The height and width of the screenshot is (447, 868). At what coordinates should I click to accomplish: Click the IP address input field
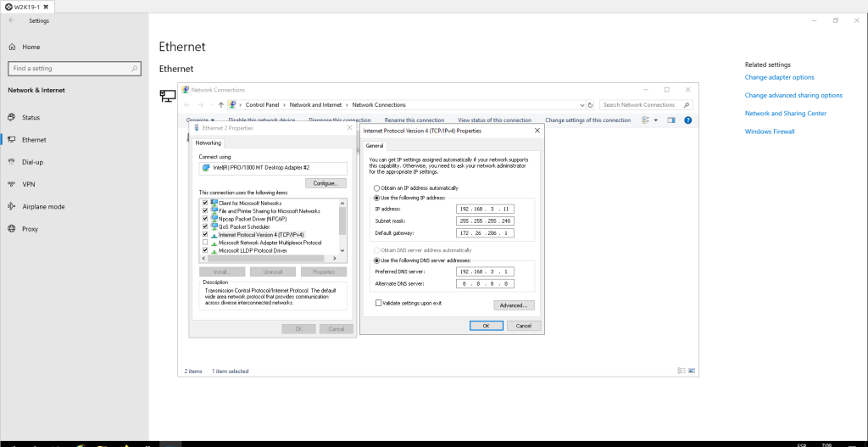point(484,209)
